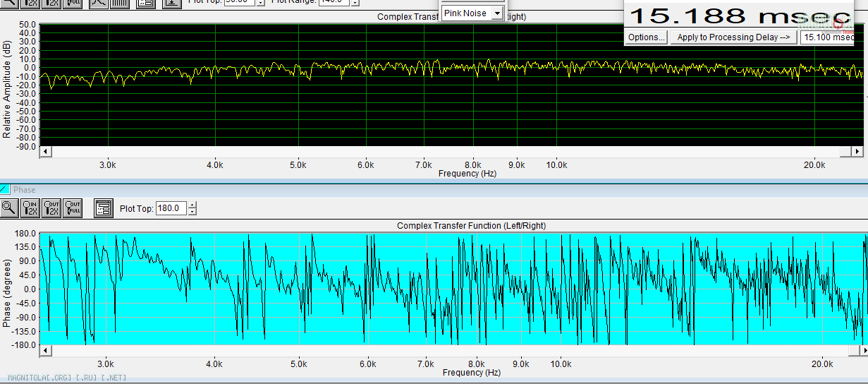Increase Phase Plot Top with up arrow
Image resolution: width=868 pixels, height=384 pixels.
tap(192, 205)
